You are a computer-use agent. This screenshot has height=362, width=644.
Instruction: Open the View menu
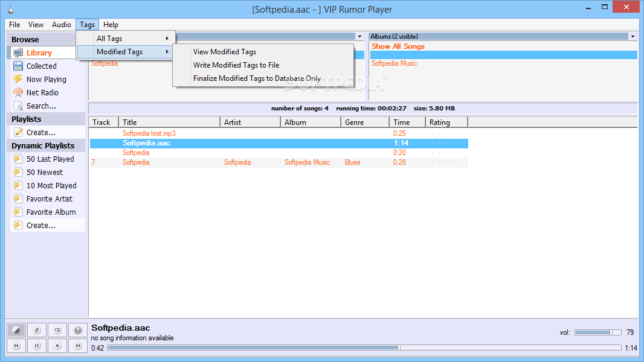tap(36, 25)
